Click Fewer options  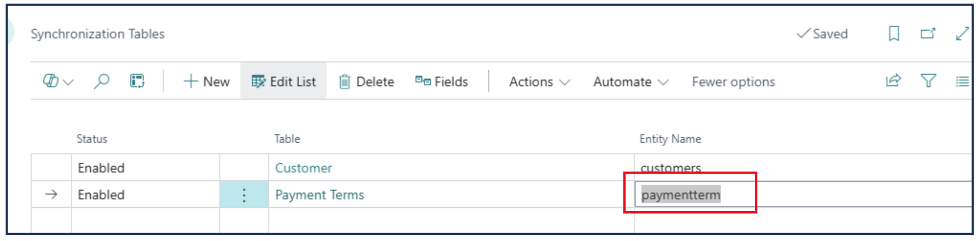(x=733, y=82)
